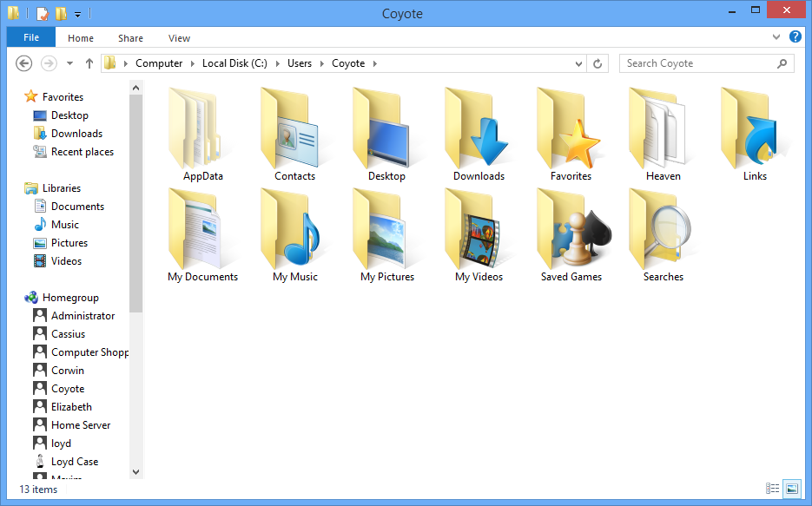This screenshot has height=506, width=812.
Task: Navigate to Computer in address bar
Action: point(159,63)
